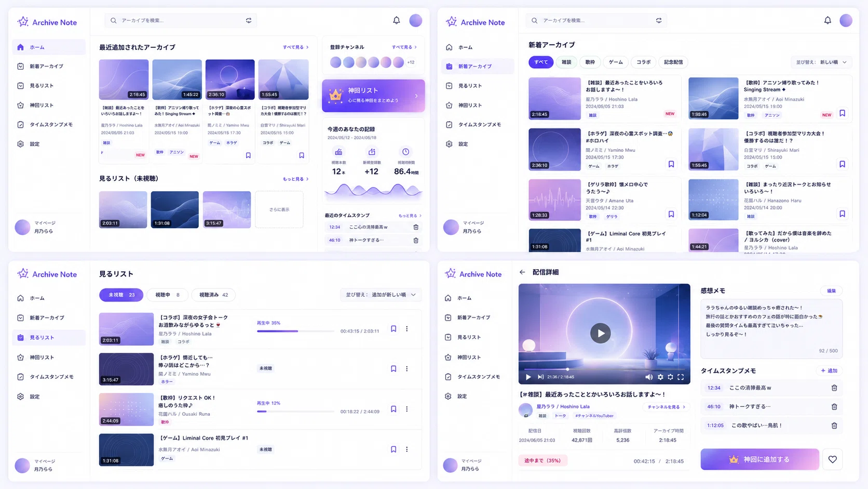This screenshot has height=489, width=868.
Task: Delete the 1:12:05 この歌やばい…鳥肌！ timestamp memo
Action: (834, 425)
